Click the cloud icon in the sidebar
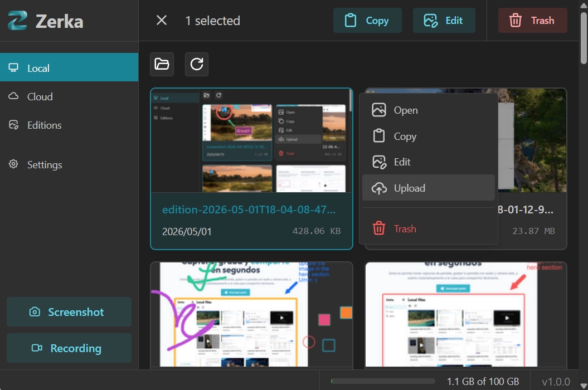The height and width of the screenshot is (390, 588). pyautogui.click(x=13, y=96)
